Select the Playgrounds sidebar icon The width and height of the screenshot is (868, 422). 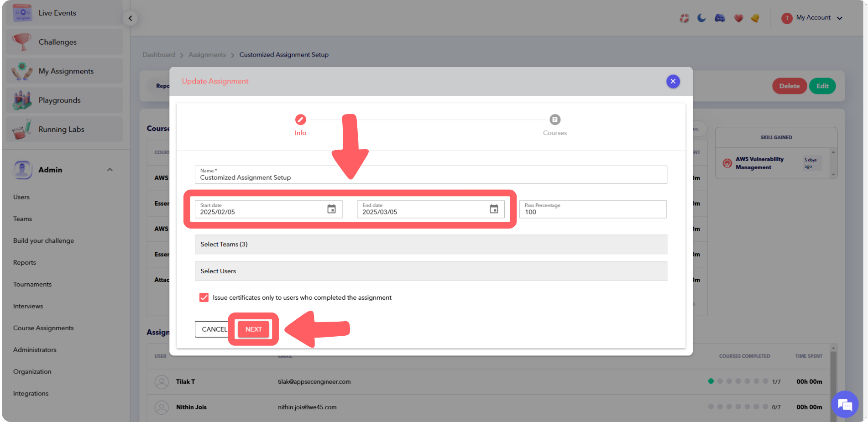tap(21, 99)
